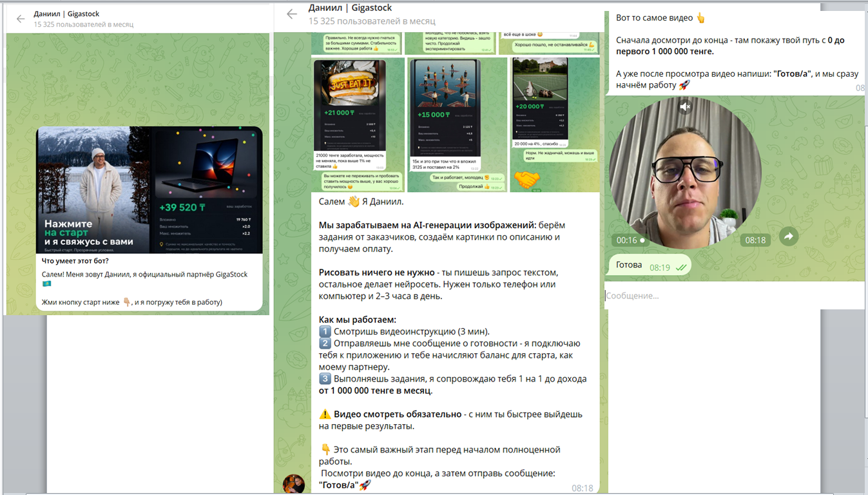Click the 08:19 time on the 'Готова' message

point(660,267)
